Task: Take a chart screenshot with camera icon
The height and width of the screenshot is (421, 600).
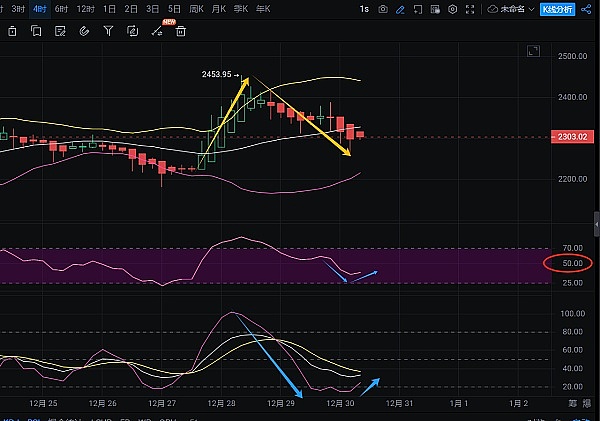Action: [x=384, y=9]
